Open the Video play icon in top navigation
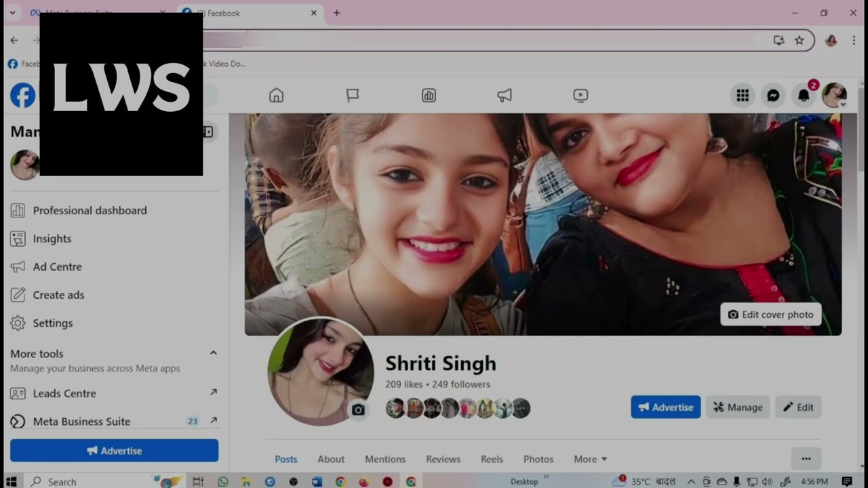The height and width of the screenshot is (488, 868). coord(580,96)
